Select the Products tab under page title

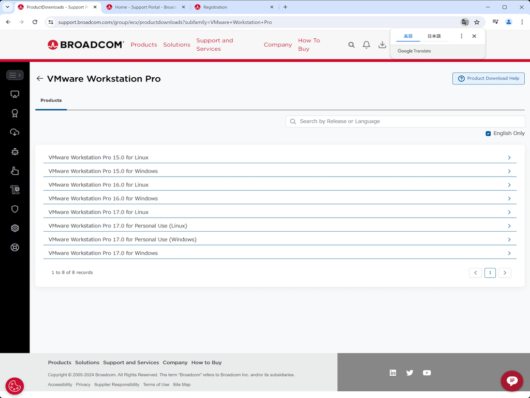(x=51, y=100)
